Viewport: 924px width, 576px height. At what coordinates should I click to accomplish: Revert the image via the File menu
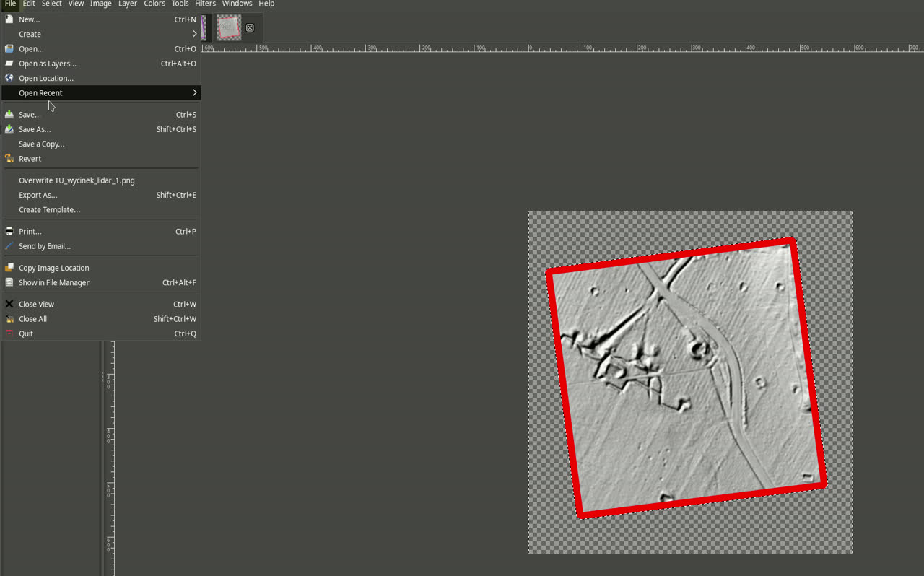coord(101,159)
